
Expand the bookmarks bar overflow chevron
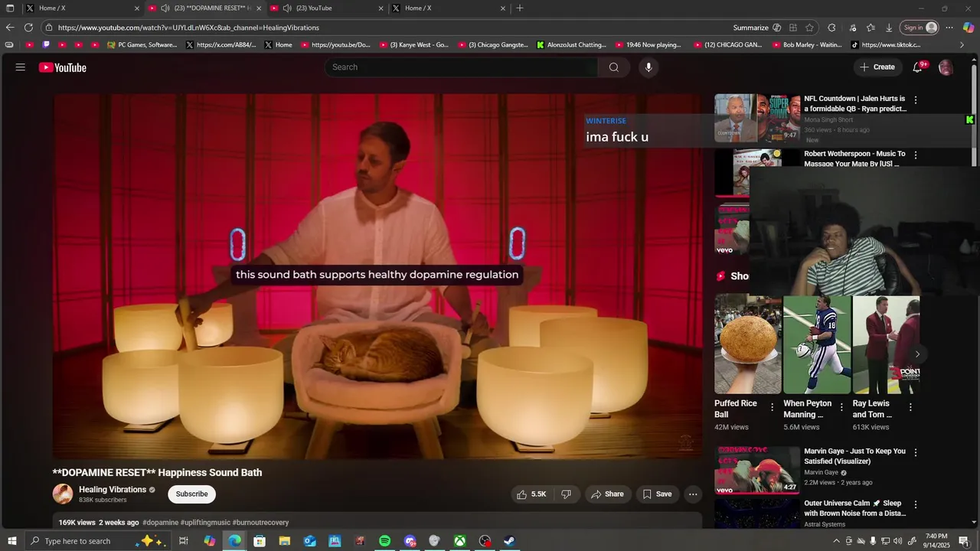point(962,45)
